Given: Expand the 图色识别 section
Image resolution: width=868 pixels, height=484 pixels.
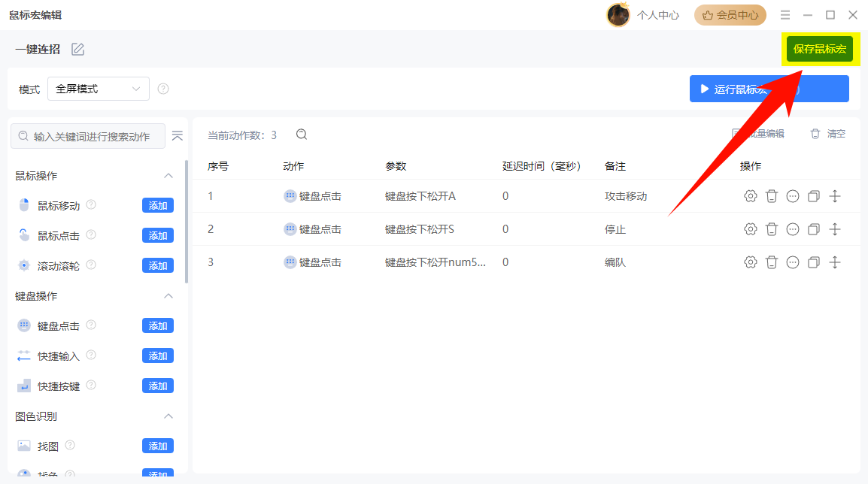Looking at the screenshot, I should tap(168, 416).
